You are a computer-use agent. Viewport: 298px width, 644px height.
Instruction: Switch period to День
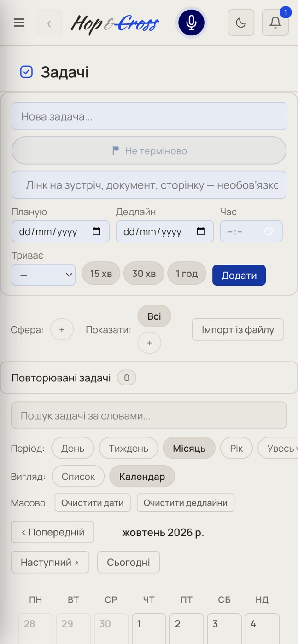(x=73, y=448)
